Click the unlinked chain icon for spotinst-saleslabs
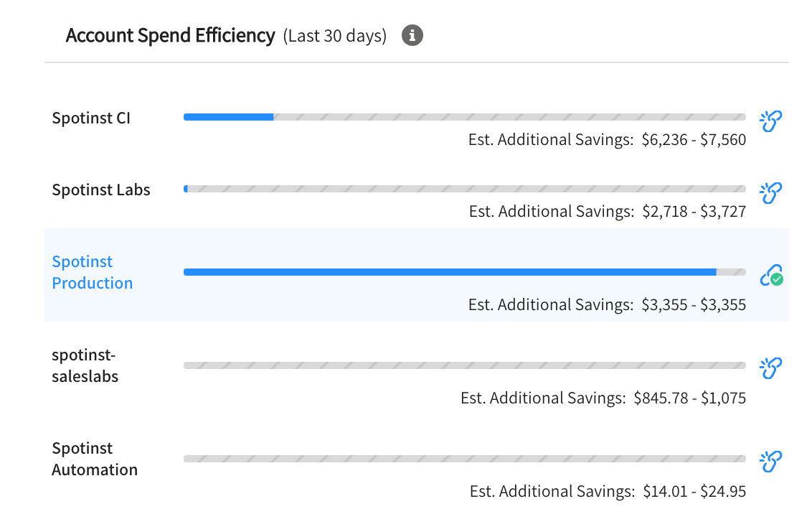Image resolution: width=812 pixels, height=514 pixels. point(770,368)
